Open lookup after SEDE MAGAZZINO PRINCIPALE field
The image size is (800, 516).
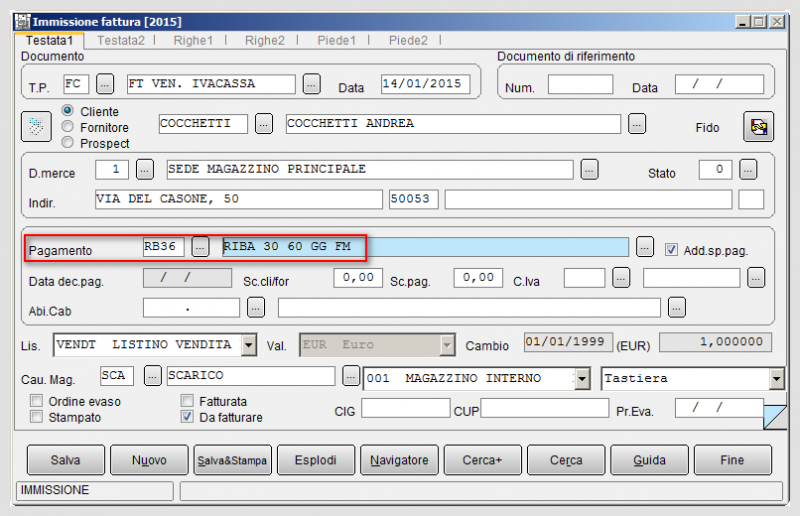589,169
